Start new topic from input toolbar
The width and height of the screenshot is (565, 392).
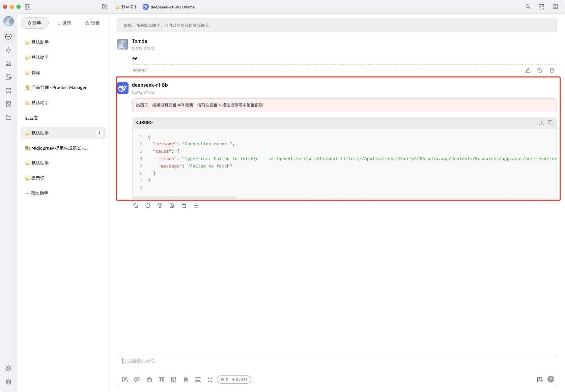coord(125,380)
